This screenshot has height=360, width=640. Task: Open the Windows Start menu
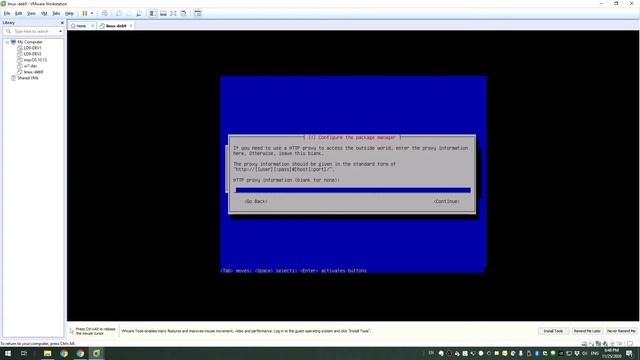[8, 353]
